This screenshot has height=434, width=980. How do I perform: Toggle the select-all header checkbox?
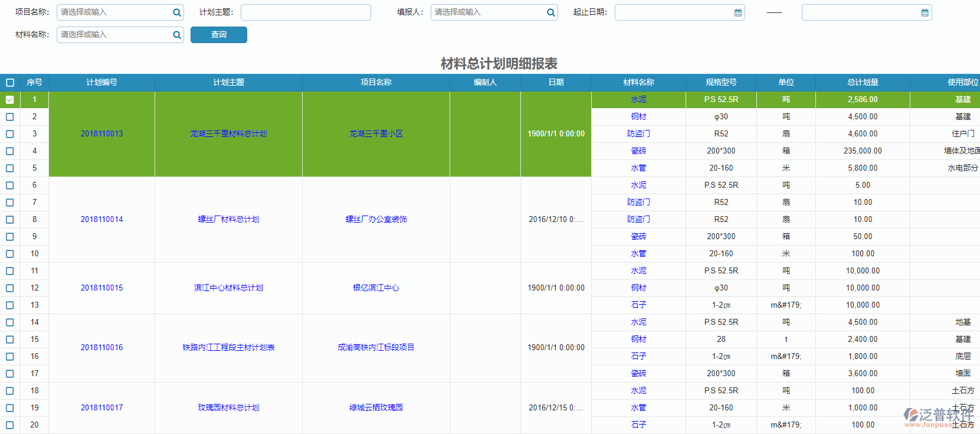(10, 83)
